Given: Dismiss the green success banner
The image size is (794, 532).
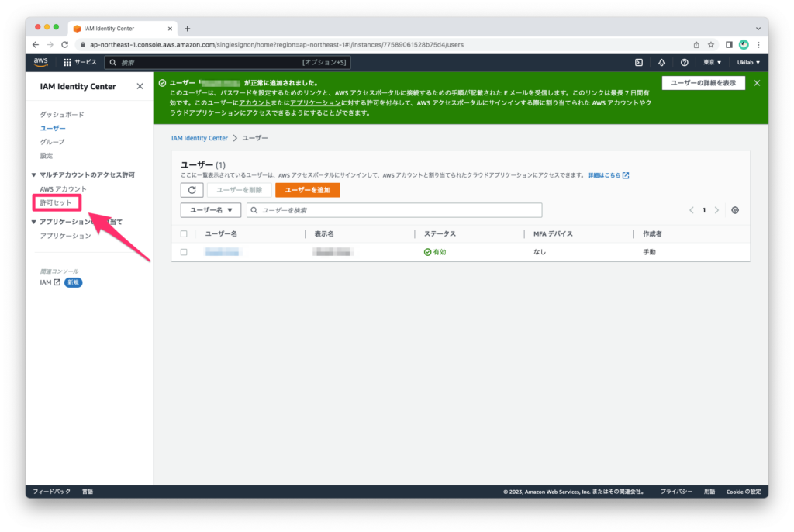Looking at the screenshot, I should coord(757,82).
